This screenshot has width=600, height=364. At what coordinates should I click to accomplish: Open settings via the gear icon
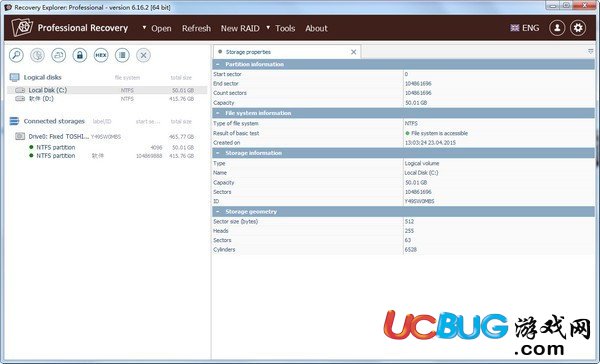578,28
